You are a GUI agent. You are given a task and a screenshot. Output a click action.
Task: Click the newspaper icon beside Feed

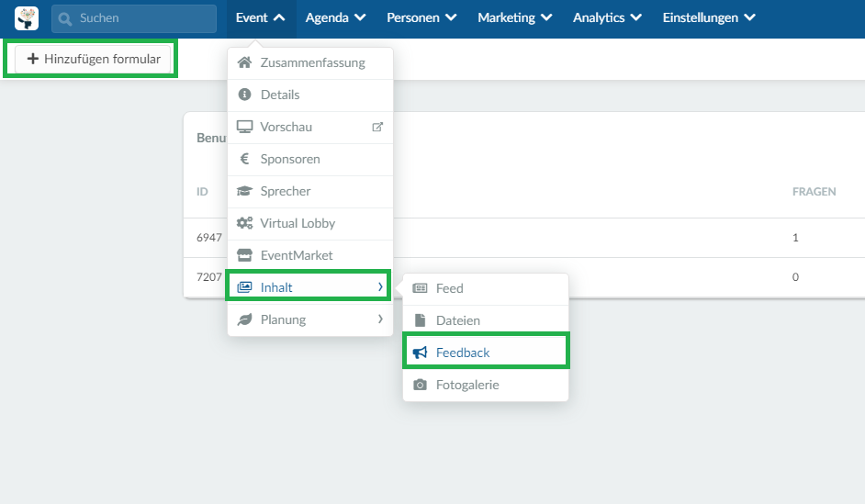(x=420, y=288)
